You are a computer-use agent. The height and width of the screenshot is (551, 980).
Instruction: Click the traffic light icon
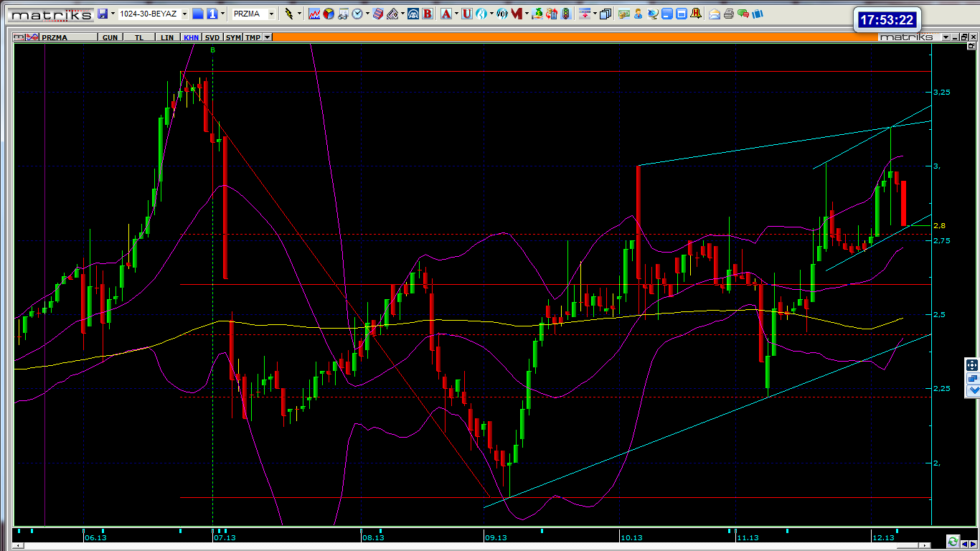click(x=566, y=14)
